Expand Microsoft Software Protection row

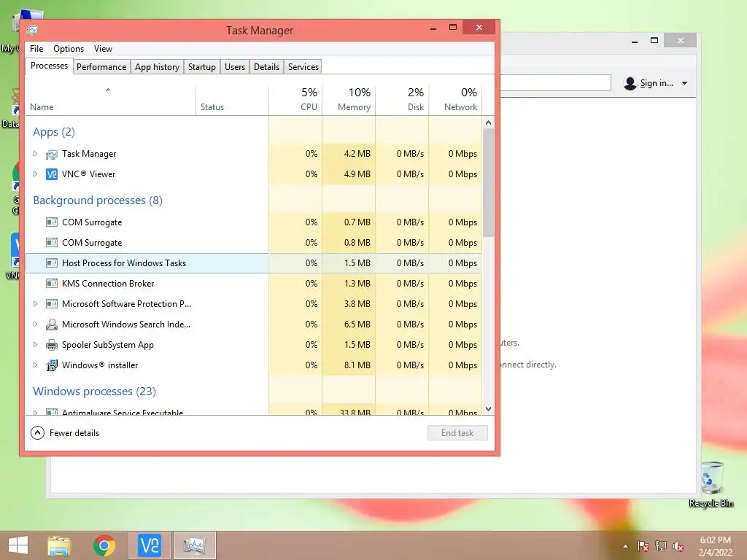[x=35, y=304]
